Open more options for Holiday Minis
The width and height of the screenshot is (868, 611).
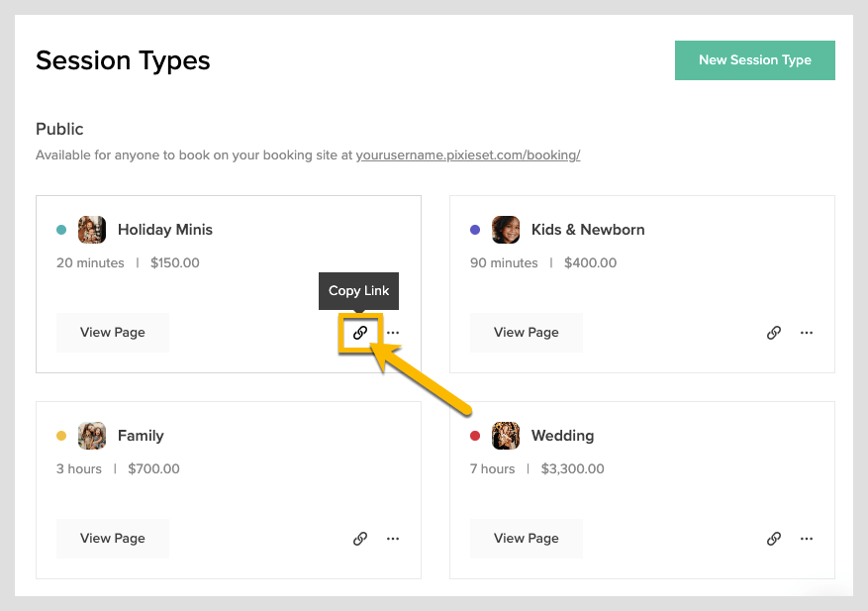point(393,333)
